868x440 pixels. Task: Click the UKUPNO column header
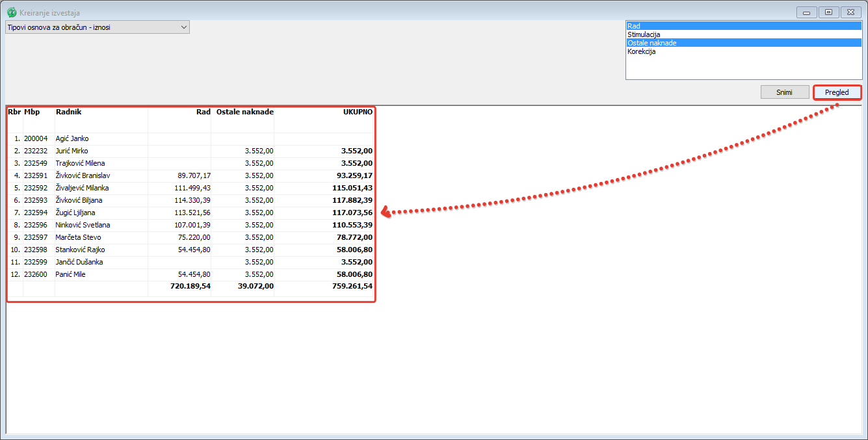[358, 112]
